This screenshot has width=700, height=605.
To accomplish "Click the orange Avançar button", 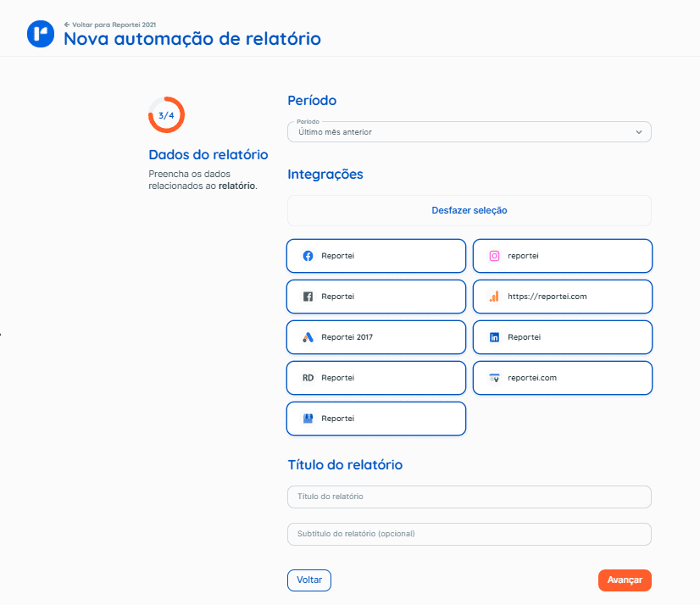I will pos(625,580).
